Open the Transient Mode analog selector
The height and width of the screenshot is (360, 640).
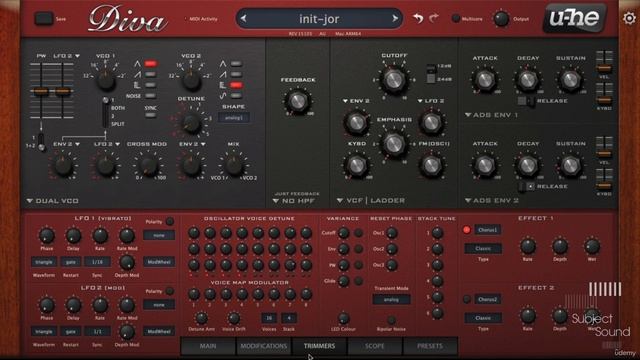(x=391, y=299)
